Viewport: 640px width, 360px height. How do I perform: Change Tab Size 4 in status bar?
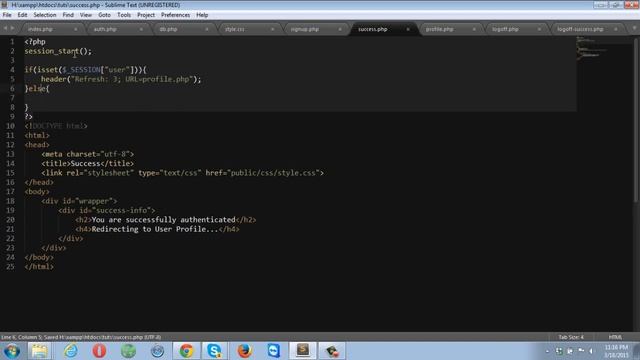tap(571, 337)
